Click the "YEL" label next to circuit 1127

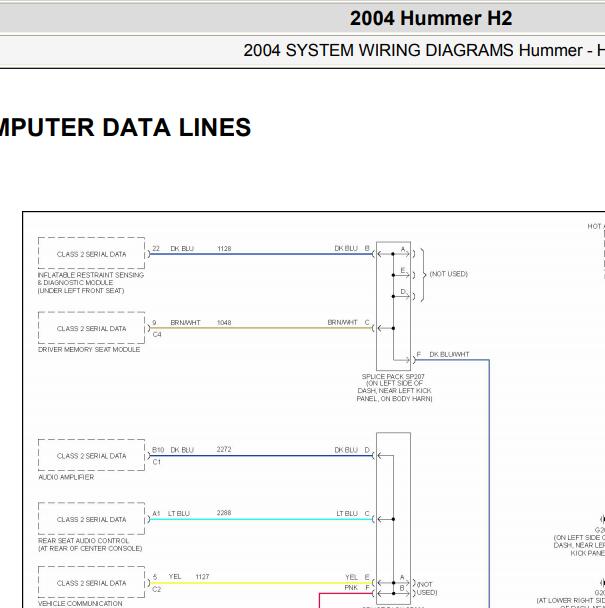(175, 577)
